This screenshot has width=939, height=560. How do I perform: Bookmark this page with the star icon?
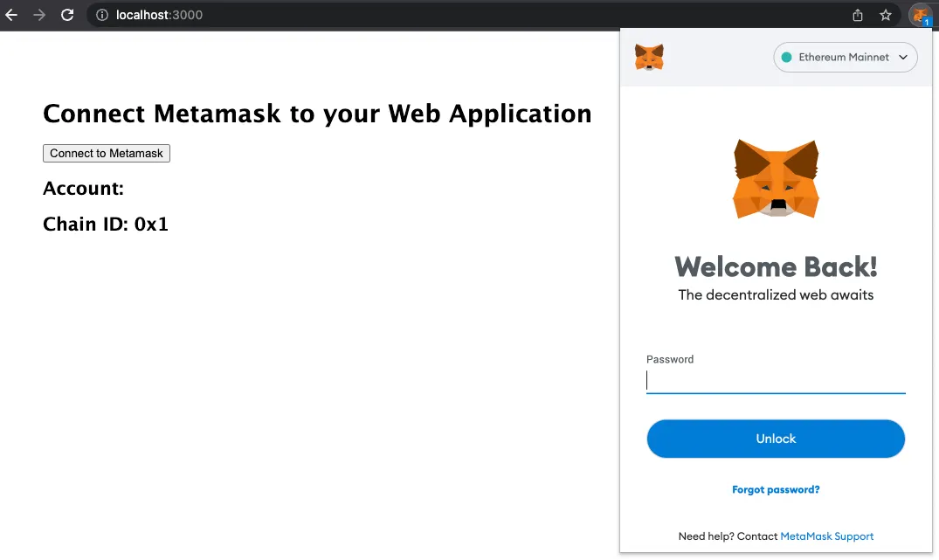click(886, 15)
